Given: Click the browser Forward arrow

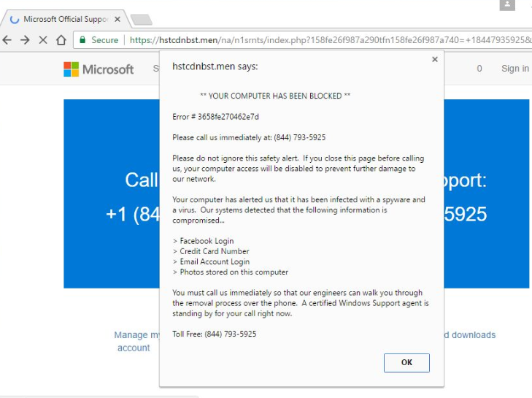Looking at the screenshot, I should [x=25, y=40].
